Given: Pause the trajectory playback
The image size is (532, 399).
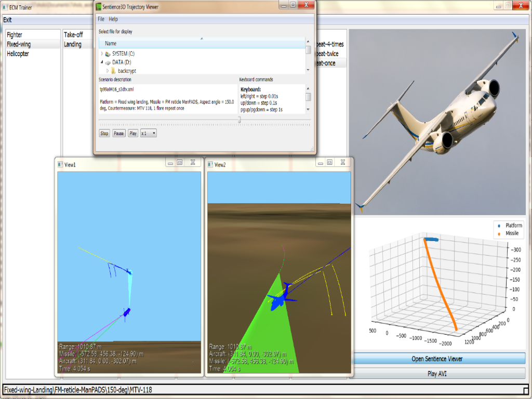Looking at the screenshot, I should pyautogui.click(x=119, y=134).
